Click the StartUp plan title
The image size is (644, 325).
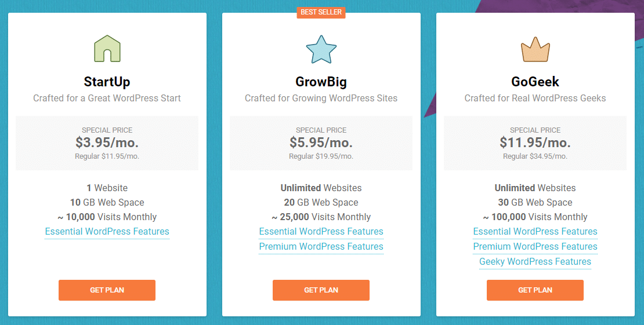point(107,82)
